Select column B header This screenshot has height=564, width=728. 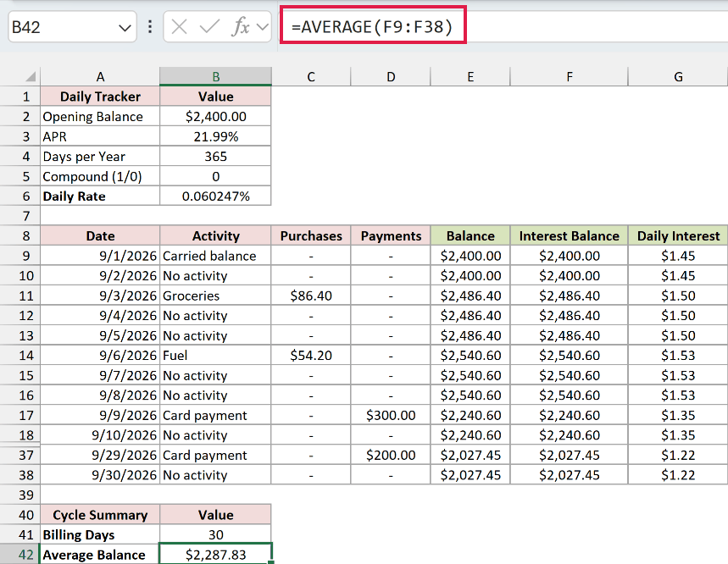(x=216, y=76)
